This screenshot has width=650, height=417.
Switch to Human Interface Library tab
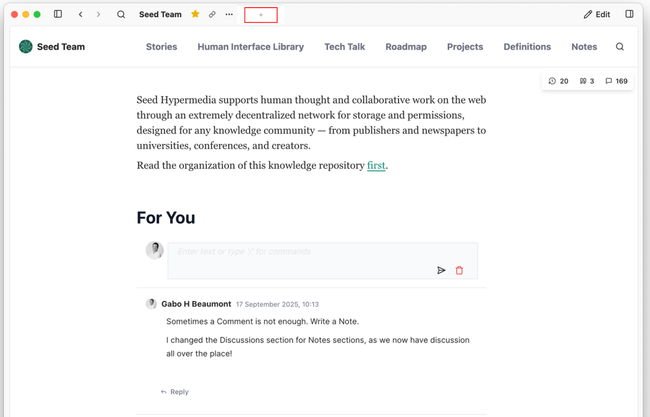click(250, 47)
